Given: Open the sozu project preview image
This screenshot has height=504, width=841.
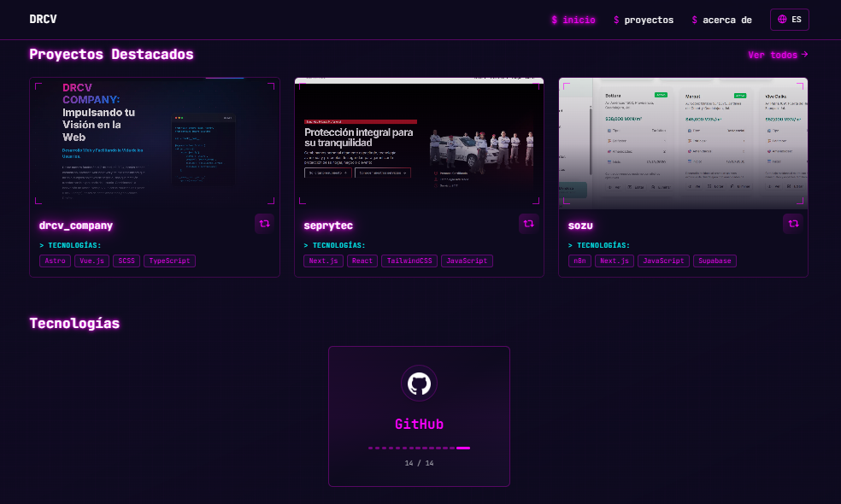Looking at the screenshot, I should (x=683, y=142).
